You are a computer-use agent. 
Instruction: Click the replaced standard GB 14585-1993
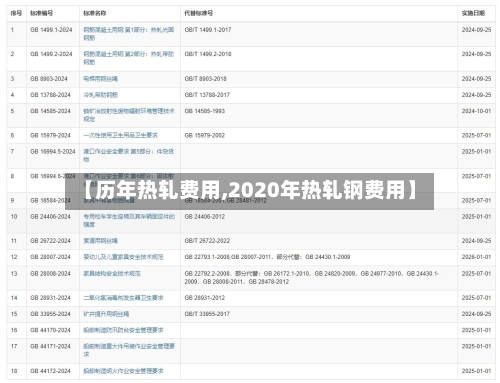tap(205, 111)
